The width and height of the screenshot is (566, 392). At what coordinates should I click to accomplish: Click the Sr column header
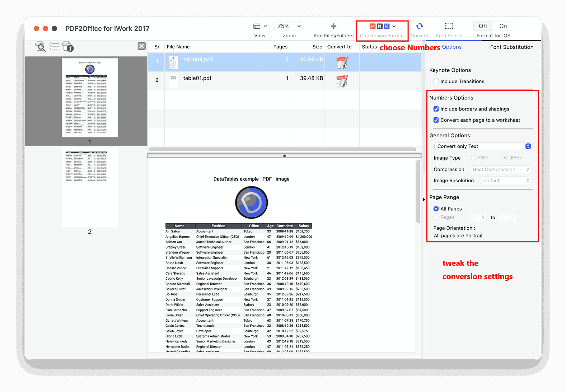coord(157,47)
